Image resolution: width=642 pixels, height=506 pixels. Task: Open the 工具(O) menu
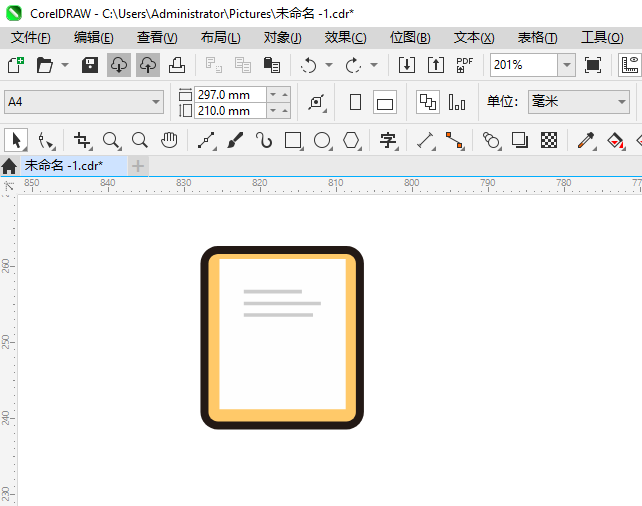point(602,38)
